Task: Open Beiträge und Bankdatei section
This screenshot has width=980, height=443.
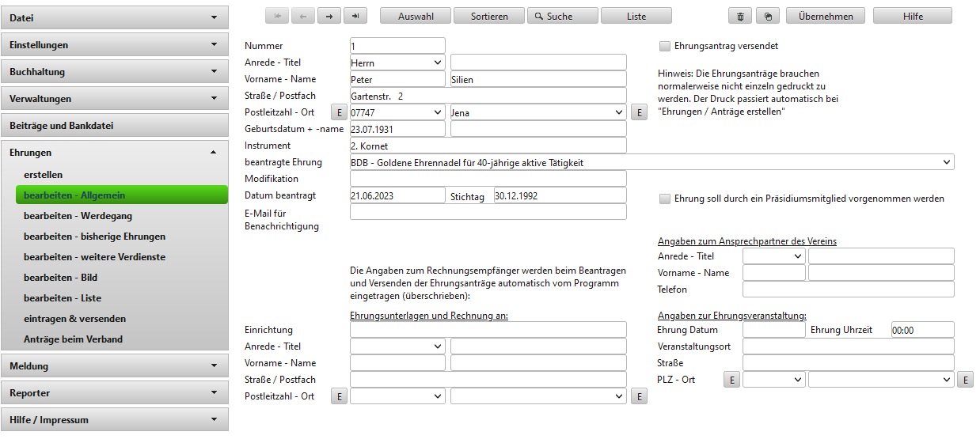Action: [x=115, y=125]
